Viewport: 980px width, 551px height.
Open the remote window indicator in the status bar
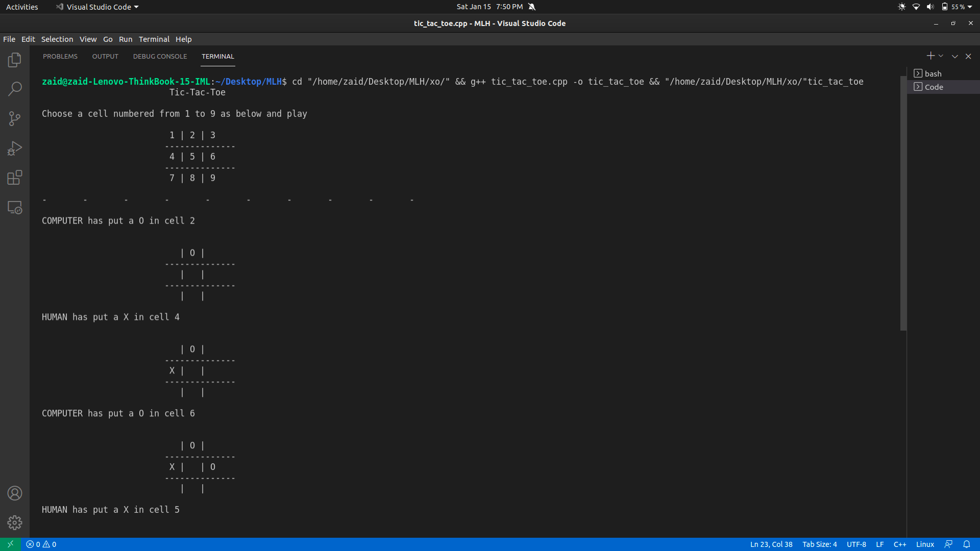(x=10, y=544)
